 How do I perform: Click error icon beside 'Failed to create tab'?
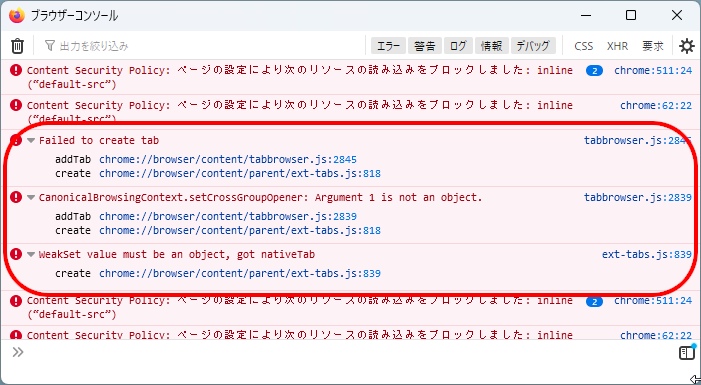click(16, 140)
